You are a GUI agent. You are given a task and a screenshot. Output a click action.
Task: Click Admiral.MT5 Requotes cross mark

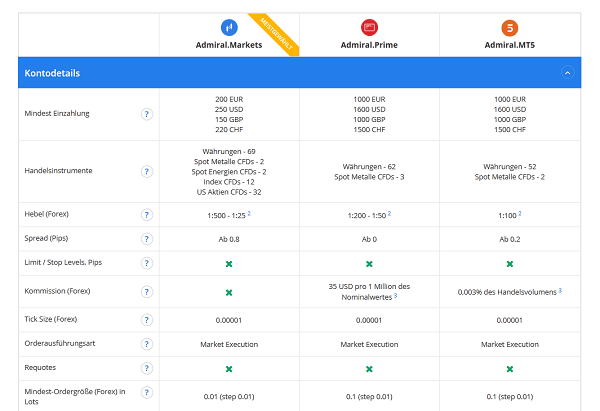click(510, 369)
